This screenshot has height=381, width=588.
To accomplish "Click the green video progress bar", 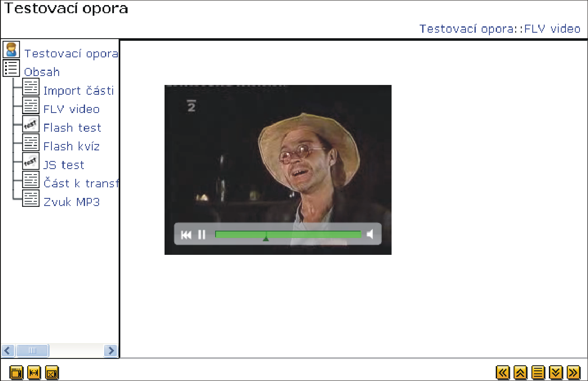I will 288,234.
